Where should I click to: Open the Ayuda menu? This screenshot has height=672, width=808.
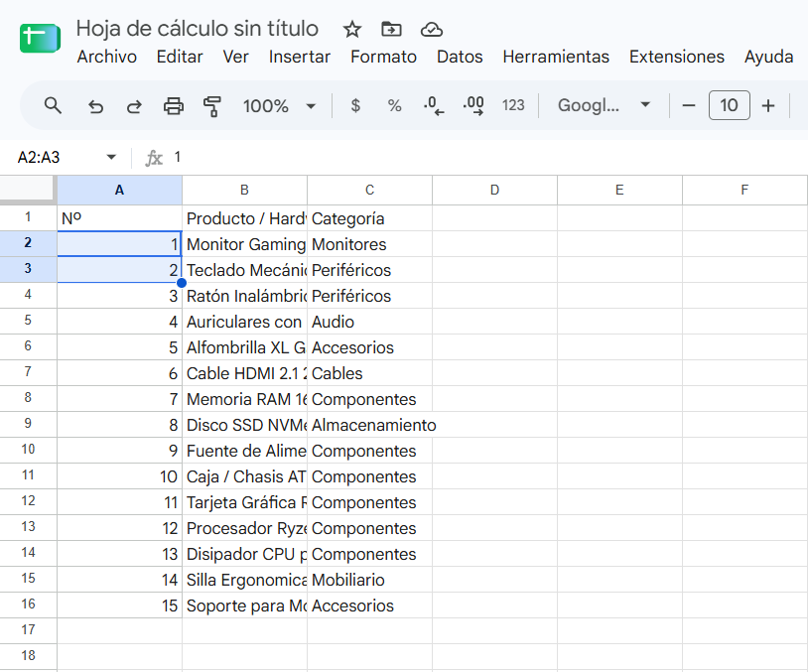pyautogui.click(x=768, y=57)
